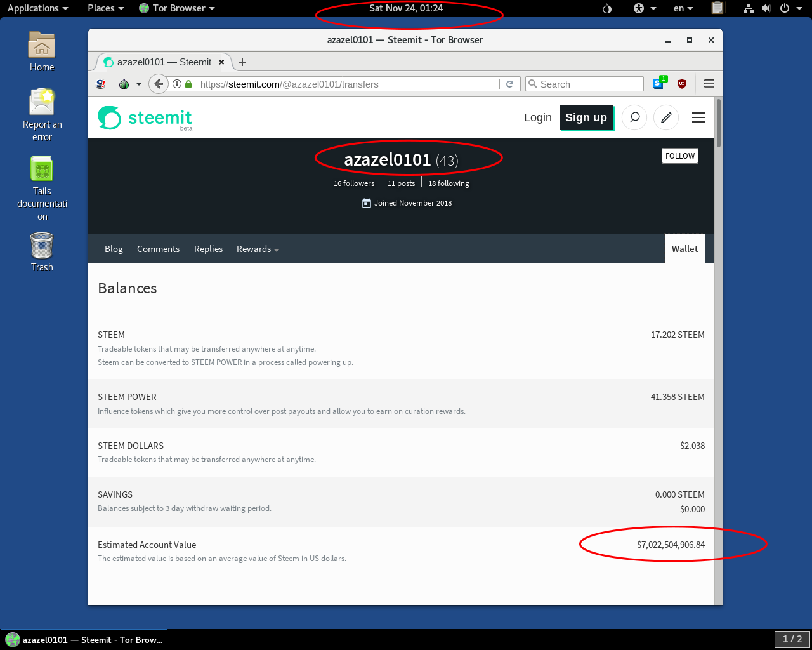The height and width of the screenshot is (650, 812).
Task: Click into the browser Search box
Action: pos(584,84)
